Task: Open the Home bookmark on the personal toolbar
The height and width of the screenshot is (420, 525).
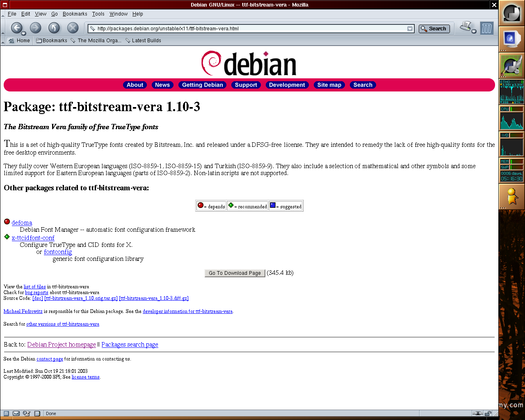Action: click(19, 41)
